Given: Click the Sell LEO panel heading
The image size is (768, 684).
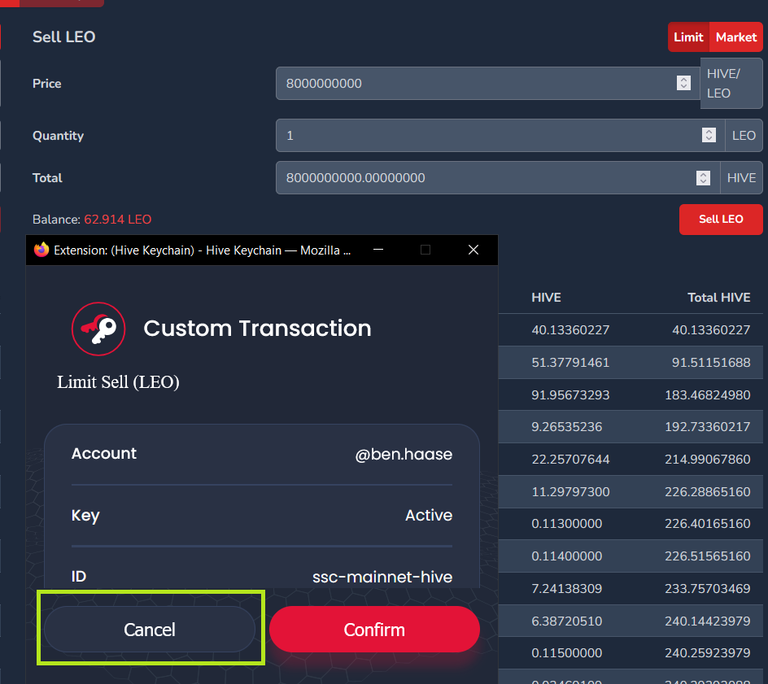Looking at the screenshot, I should [64, 37].
